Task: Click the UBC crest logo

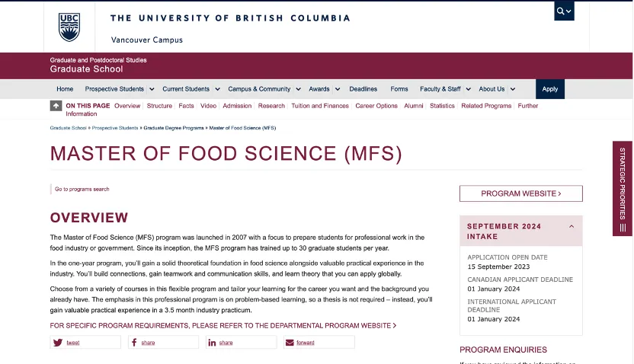Action: tap(69, 27)
